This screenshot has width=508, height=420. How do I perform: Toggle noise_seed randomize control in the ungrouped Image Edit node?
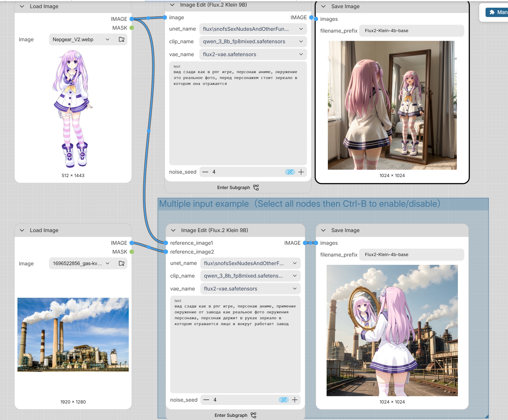(290, 172)
